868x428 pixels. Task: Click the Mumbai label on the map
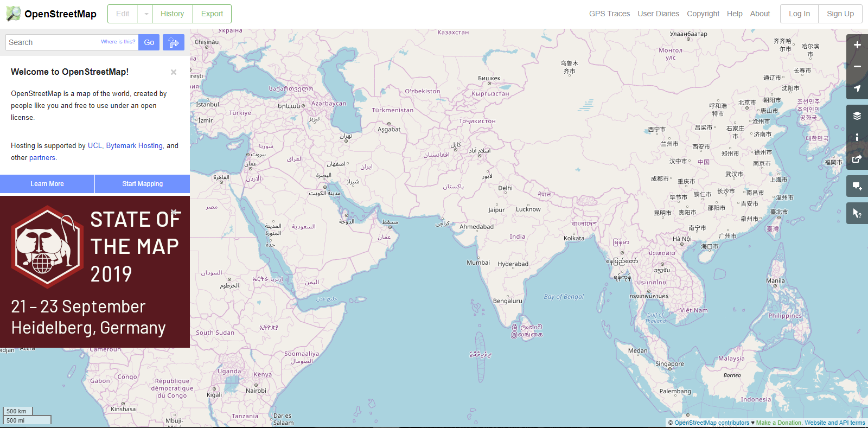(x=478, y=263)
